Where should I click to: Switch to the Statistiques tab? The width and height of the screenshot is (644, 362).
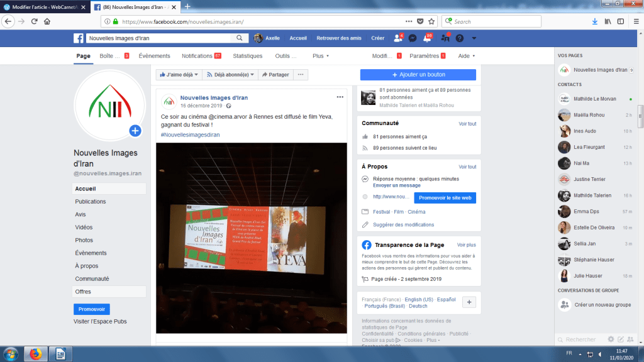point(247,56)
